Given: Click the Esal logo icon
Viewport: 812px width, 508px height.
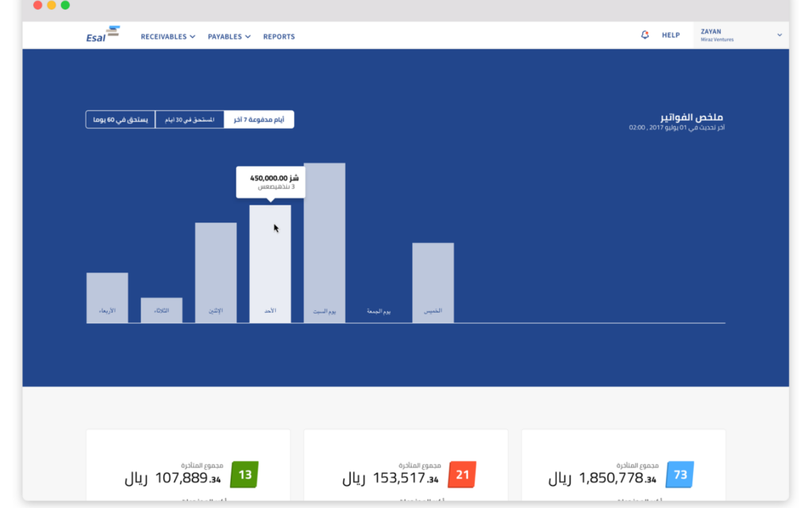Looking at the screenshot, I should coord(103,35).
